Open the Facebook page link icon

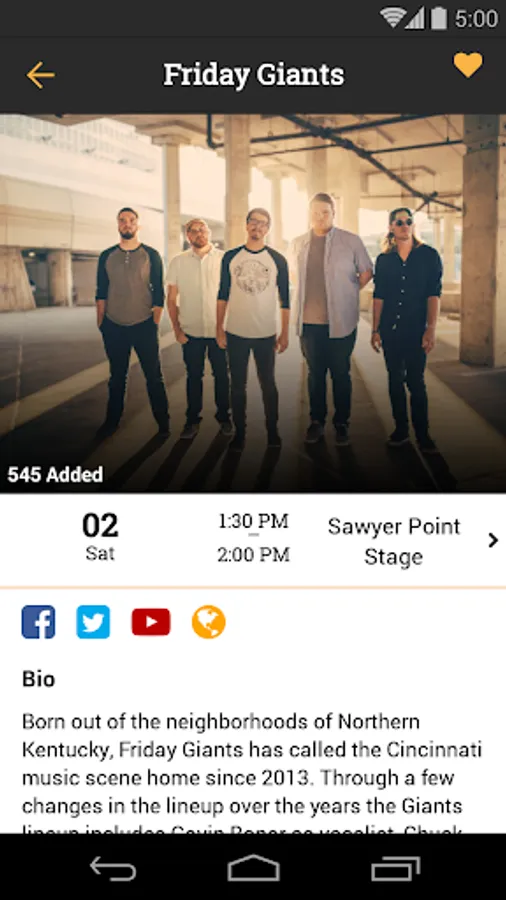point(38,622)
